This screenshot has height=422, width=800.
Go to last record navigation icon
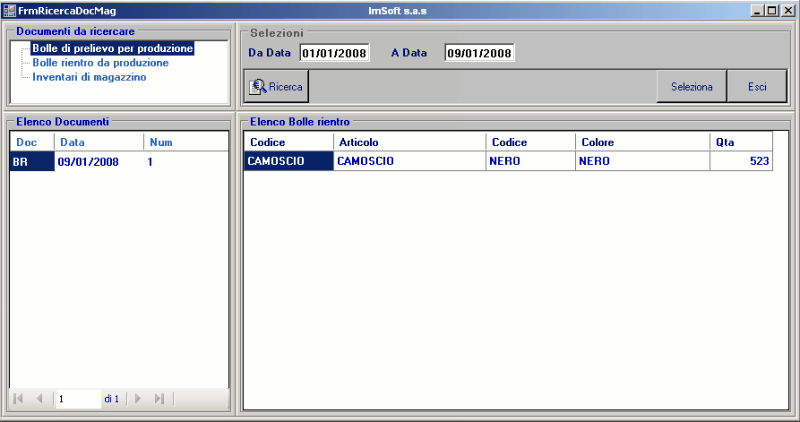[x=159, y=399]
